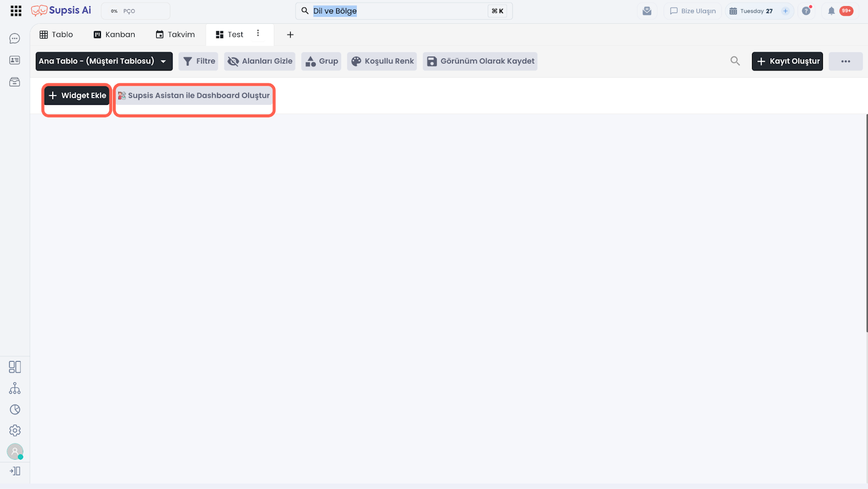Expand the sidebar with bottom arrow icon
The height and width of the screenshot is (489, 868).
(x=15, y=471)
